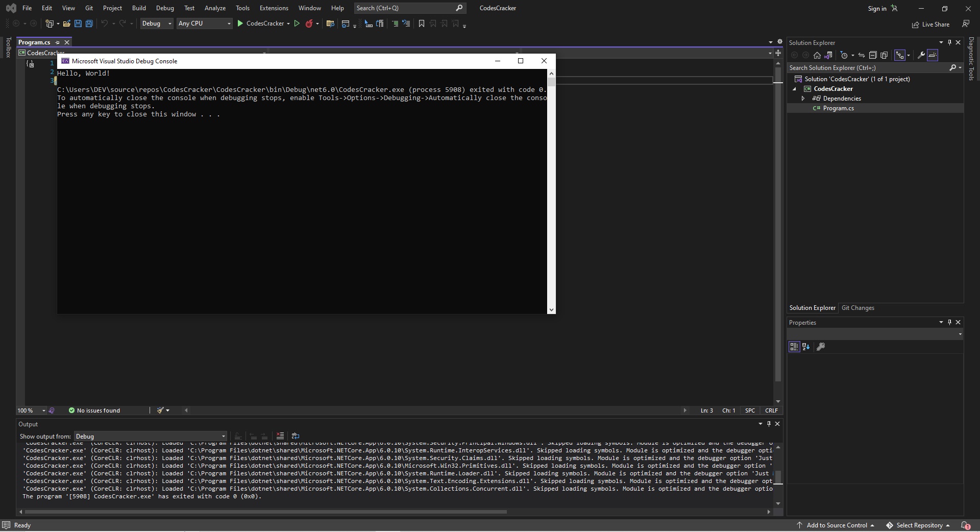
Task: Click Start Without Debugging outline play icon
Action: [x=297, y=23]
